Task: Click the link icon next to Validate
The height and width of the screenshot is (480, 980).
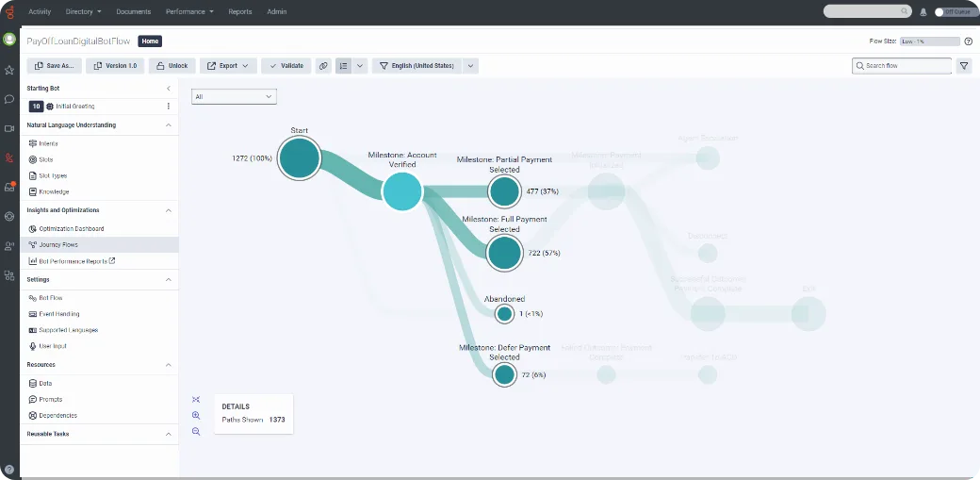Action: click(x=323, y=66)
